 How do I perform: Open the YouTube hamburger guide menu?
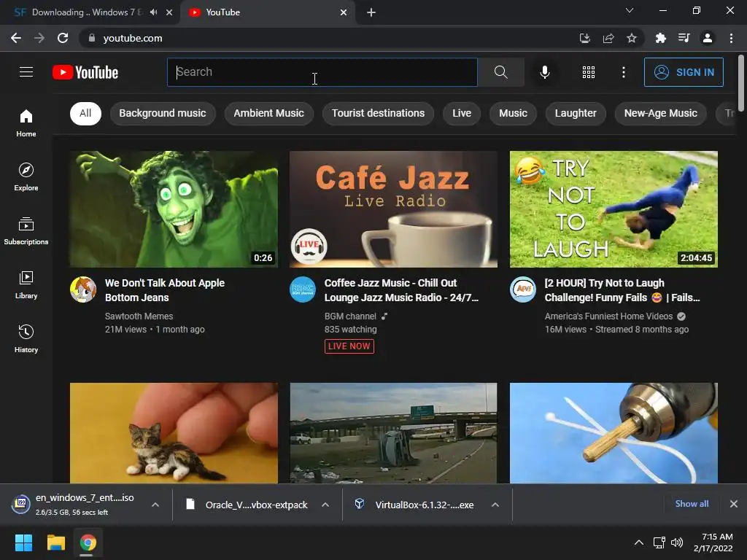pyautogui.click(x=26, y=72)
